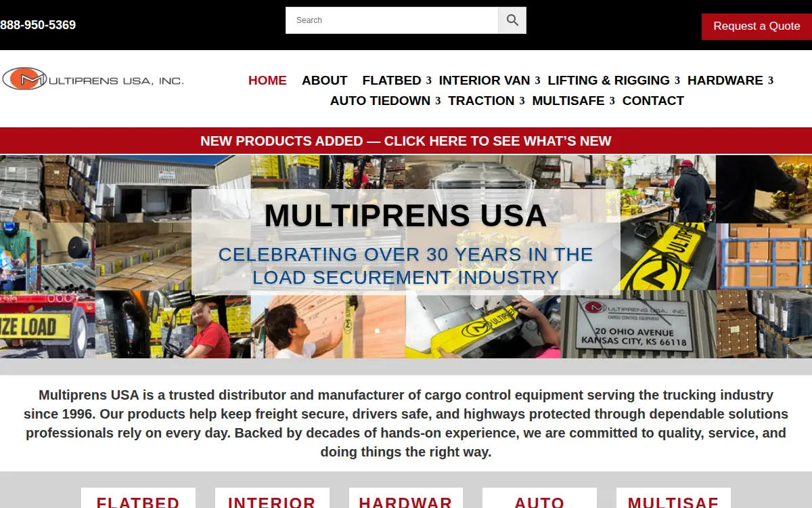This screenshot has height=508, width=812.
Task: Open the AUTO TIEDOWN menu item
Action: [380, 100]
